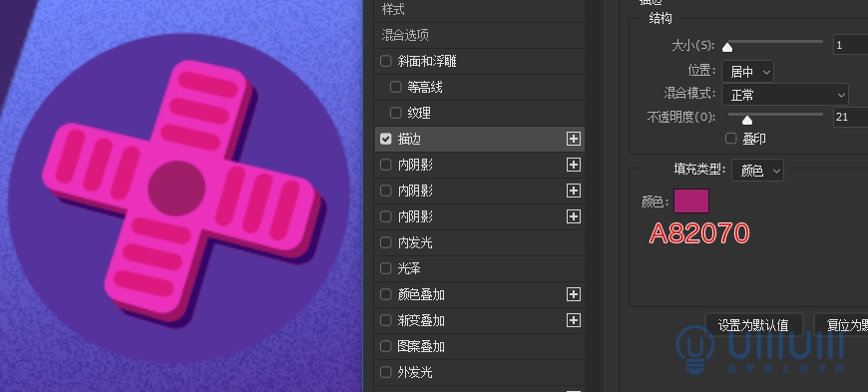Turn on the 渐变叠加 checkbox
Viewport: 868px width, 392px height.
386,320
